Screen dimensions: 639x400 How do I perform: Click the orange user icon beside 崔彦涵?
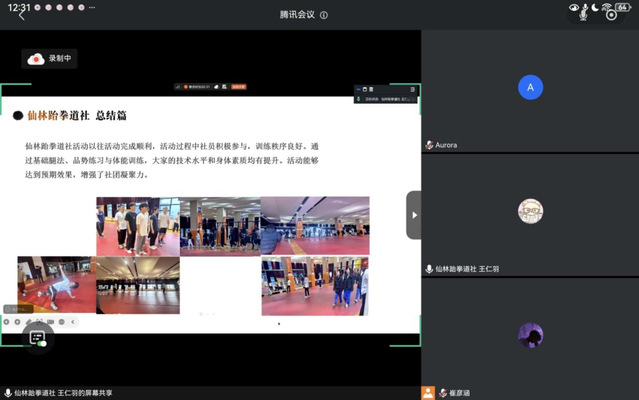(x=429, y=393)
